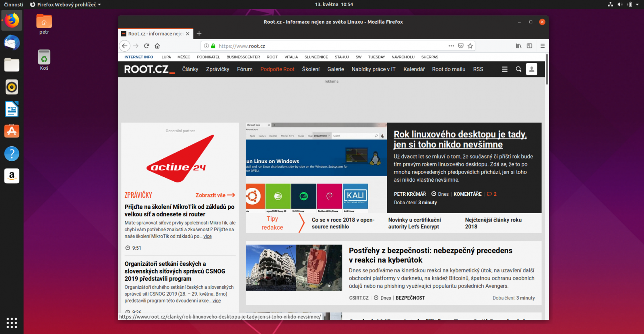Image resolution: width=644 pixels, height=334 pixels.
Task: Click Zobrazit vše next to Zprávičky
Action: click(x=215, y=195)
